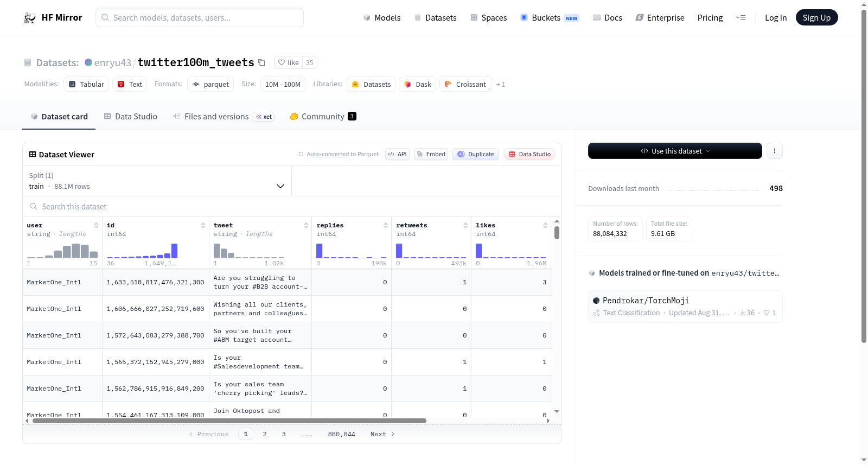Click the Croissant library tag
The height and width of the screenshot is (465, 868).
(x=465, y=84)
